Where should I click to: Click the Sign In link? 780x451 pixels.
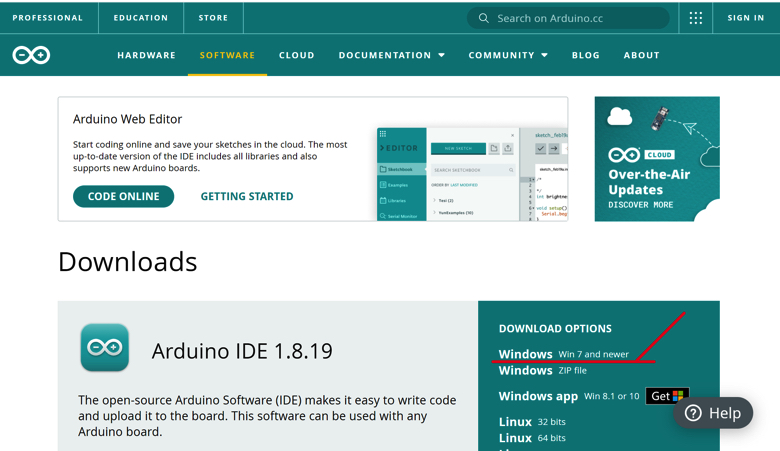(746, 18)
